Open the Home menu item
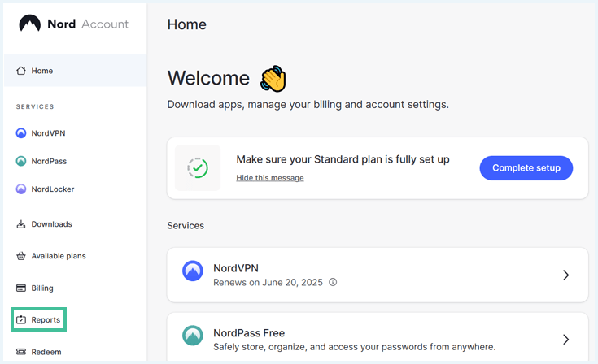The width and height of the screenshot is (598, 364). pyautogui.click(x=75, y=71)
